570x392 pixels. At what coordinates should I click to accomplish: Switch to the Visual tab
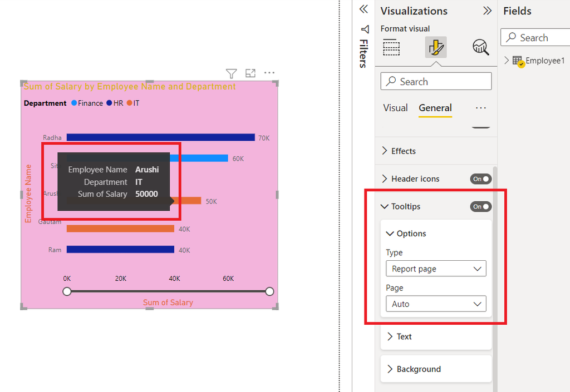coord(395,108)
